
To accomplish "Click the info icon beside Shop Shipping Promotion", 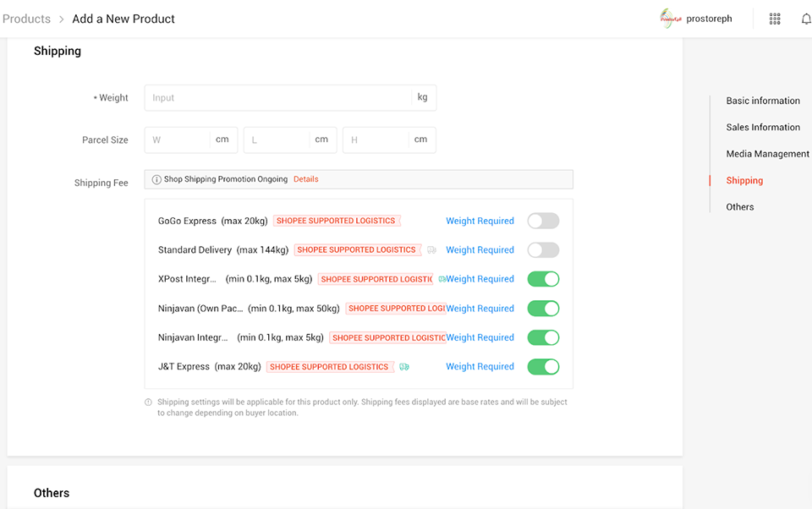I will coord(156,179).
